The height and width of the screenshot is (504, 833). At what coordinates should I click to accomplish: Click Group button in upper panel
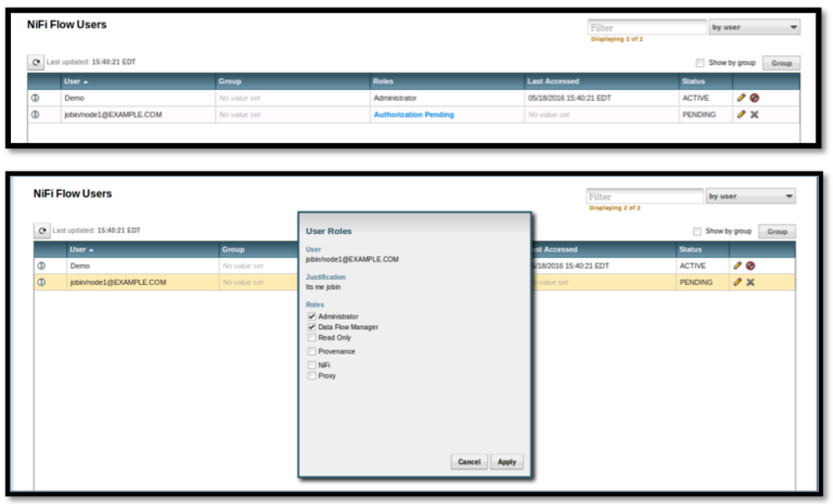coord(781,63)
